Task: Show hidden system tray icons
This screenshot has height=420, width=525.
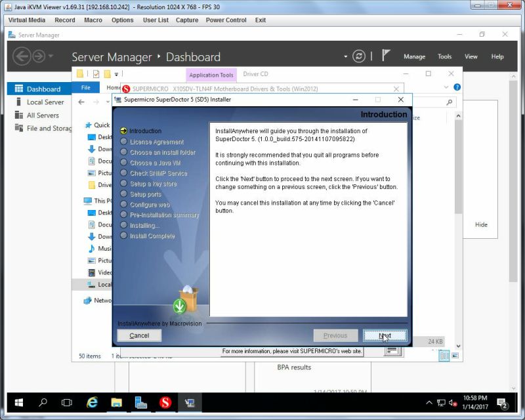Action: (429, 402)
